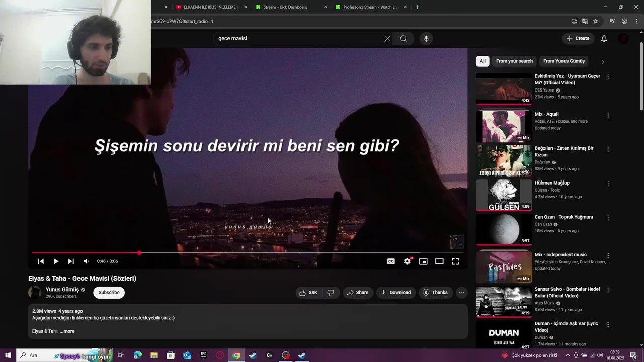The image size is (644, 362).
Task: Enter full screen mode
Action: click(x=455, y=261)
